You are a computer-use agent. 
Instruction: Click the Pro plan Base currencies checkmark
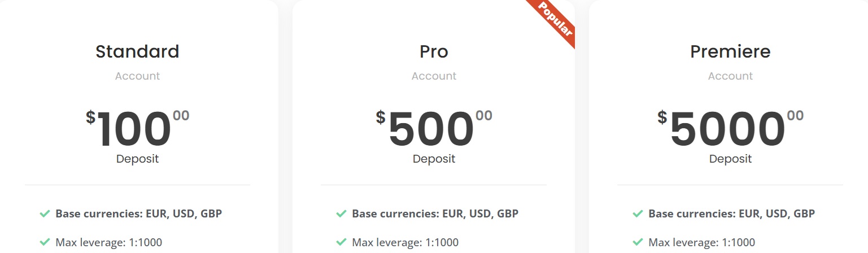(341, 214)
